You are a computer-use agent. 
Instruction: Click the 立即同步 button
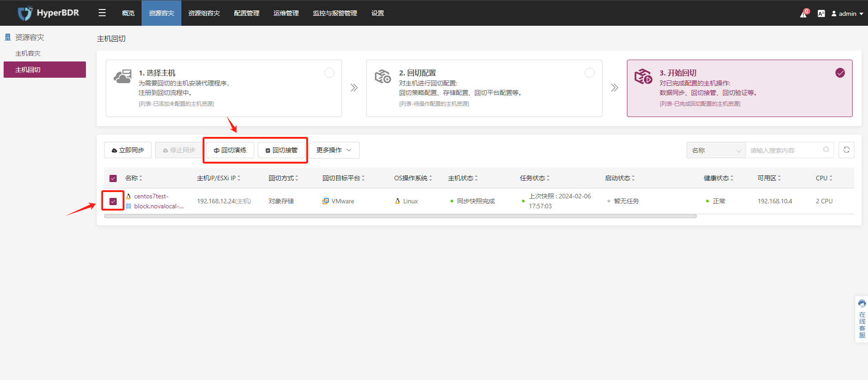point(128,150)
